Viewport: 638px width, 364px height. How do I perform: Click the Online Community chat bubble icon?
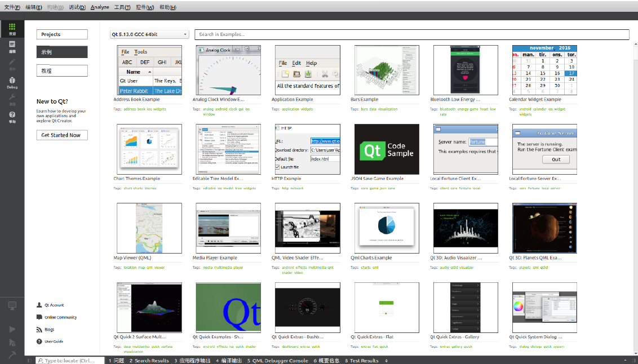pos(39,317)
